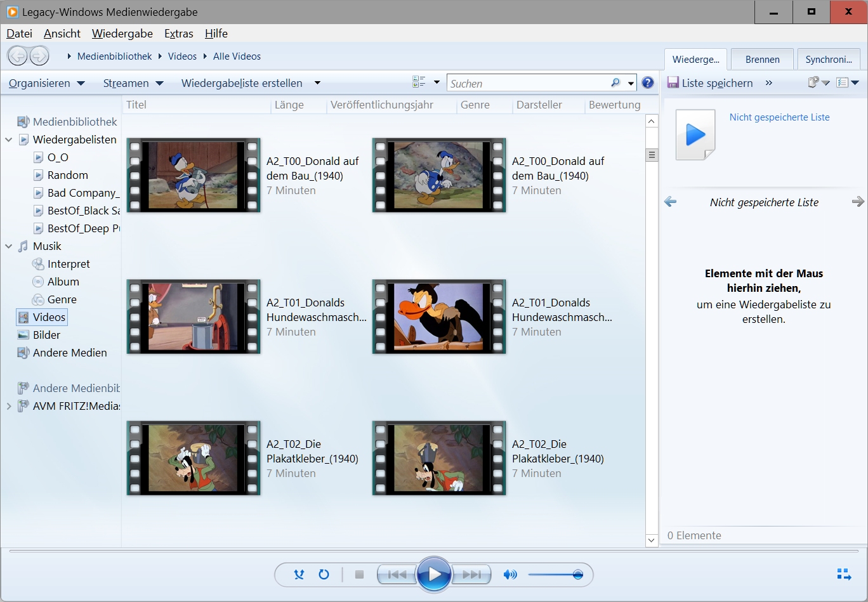The height and width of the screenshot is (602, 868).
Task: Switch to the Brennen tab
Action: 763,59
